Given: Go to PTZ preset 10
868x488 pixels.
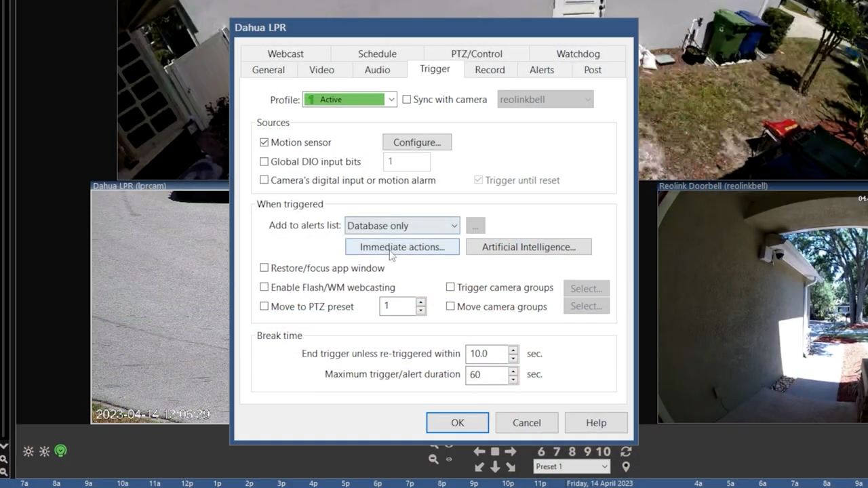Looking at the screenshot, I should [604, 451].
